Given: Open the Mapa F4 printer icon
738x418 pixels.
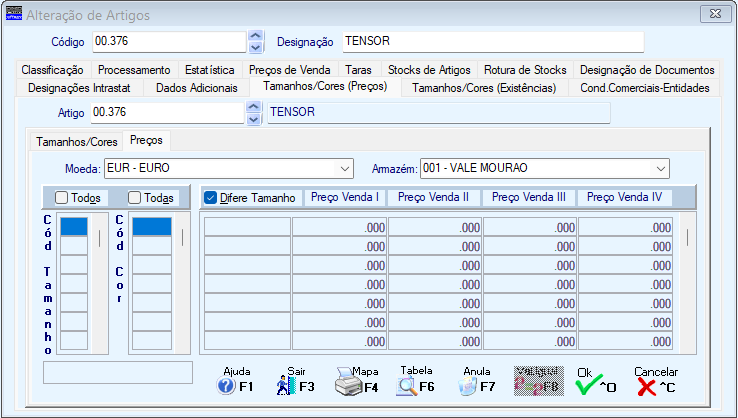Looking at the screenshot, I should [x=345, y=385].
